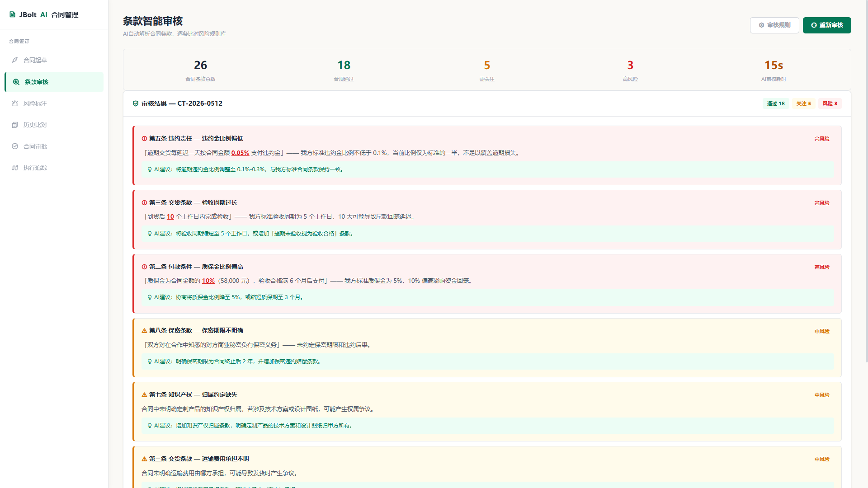Click the gear icon in 审核规则 button
The height and width of the screenshot is (488, 868).
[x=762, y=25]
